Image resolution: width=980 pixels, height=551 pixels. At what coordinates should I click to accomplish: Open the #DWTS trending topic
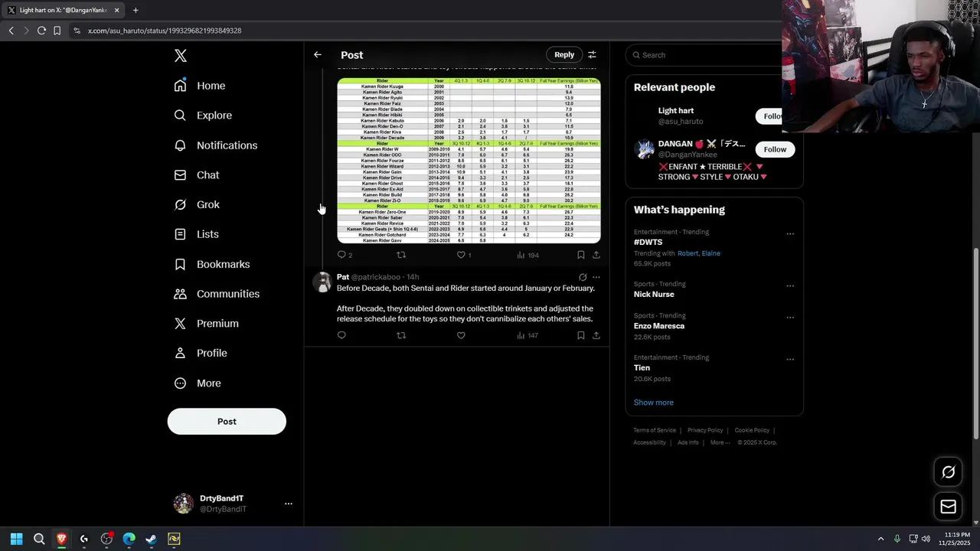tap(648, 243)
